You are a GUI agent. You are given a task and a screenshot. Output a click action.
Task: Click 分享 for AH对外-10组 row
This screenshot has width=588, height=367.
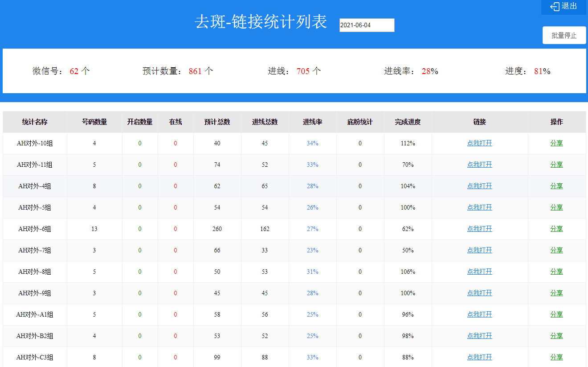coord(556,143)
